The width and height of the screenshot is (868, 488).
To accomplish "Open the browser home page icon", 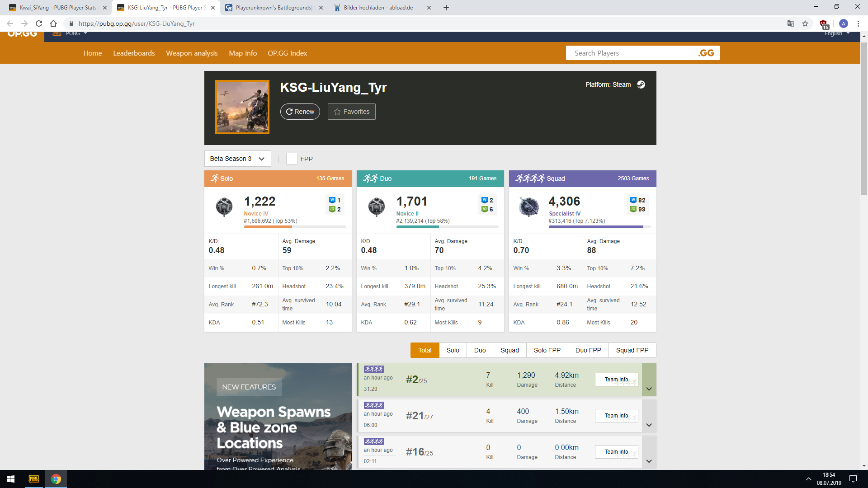I will 53,23.
